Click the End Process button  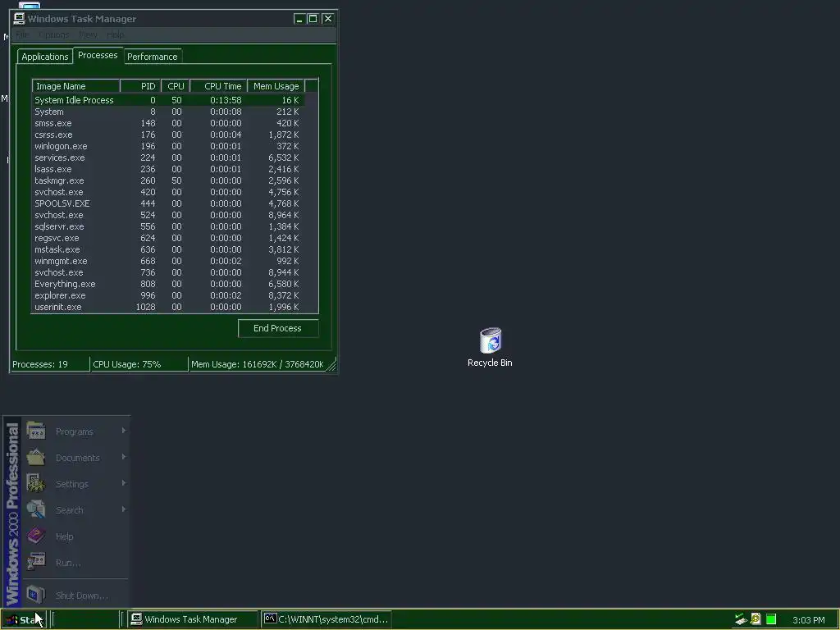click(x=278, y=328)
